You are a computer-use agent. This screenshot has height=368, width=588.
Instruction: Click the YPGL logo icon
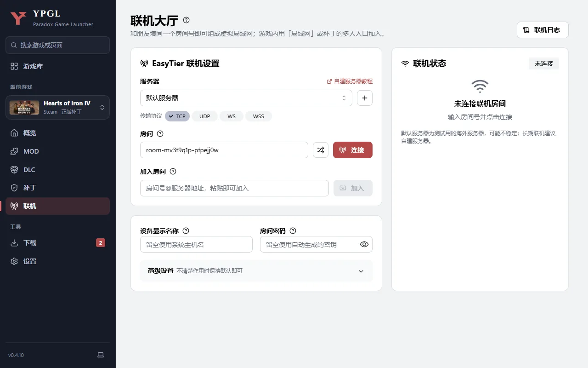[x=18, y=18]
